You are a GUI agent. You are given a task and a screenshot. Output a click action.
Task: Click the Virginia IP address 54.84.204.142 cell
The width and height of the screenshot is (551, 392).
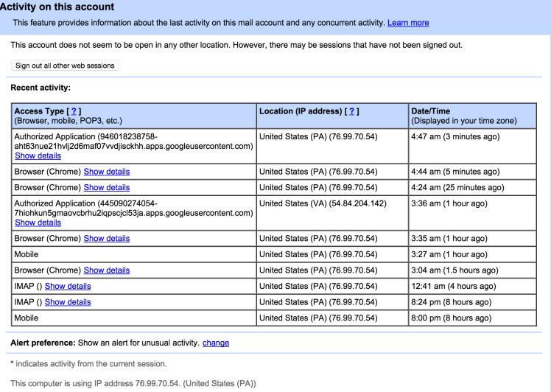[323, 203]
